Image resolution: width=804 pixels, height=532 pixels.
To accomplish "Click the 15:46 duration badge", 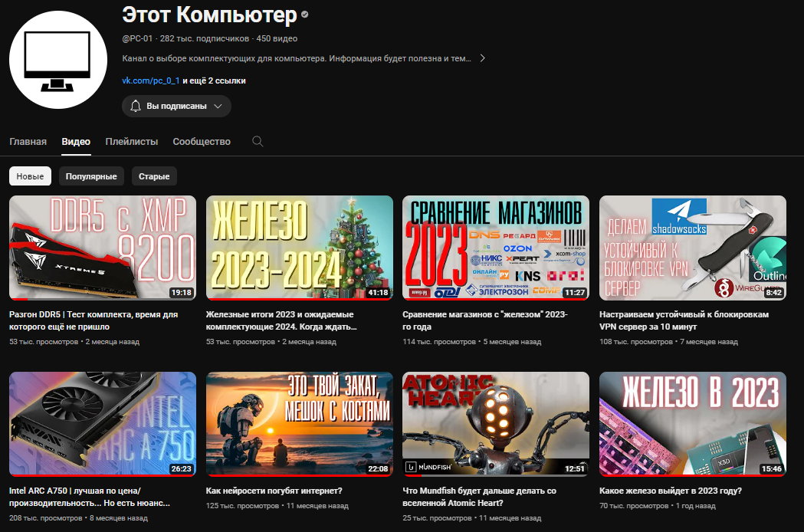I will coord(772,469).
